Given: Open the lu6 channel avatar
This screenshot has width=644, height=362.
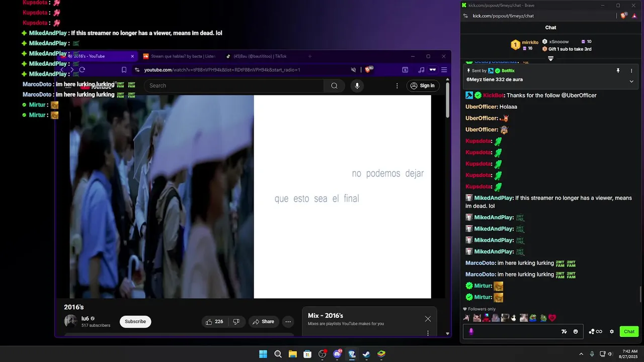Looking at the screenshot, I should pyautogui.click(x=70, y=321).
